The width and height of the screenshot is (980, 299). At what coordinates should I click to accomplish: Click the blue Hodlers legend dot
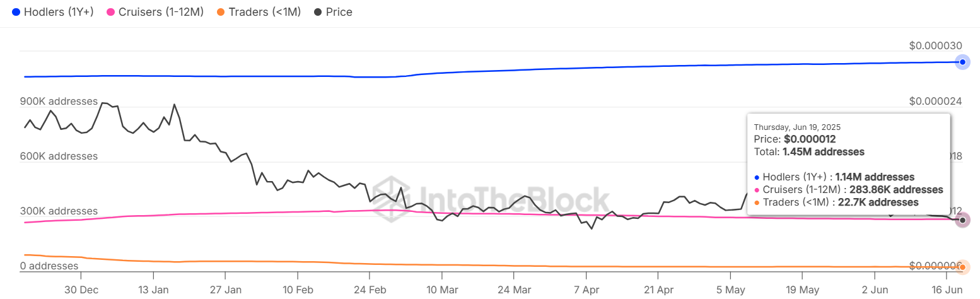[15, 12]
